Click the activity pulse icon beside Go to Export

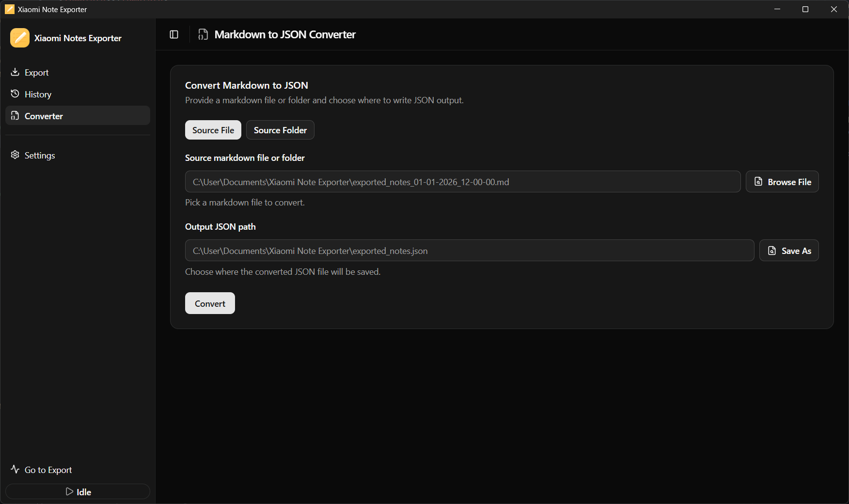pos(15,469)
